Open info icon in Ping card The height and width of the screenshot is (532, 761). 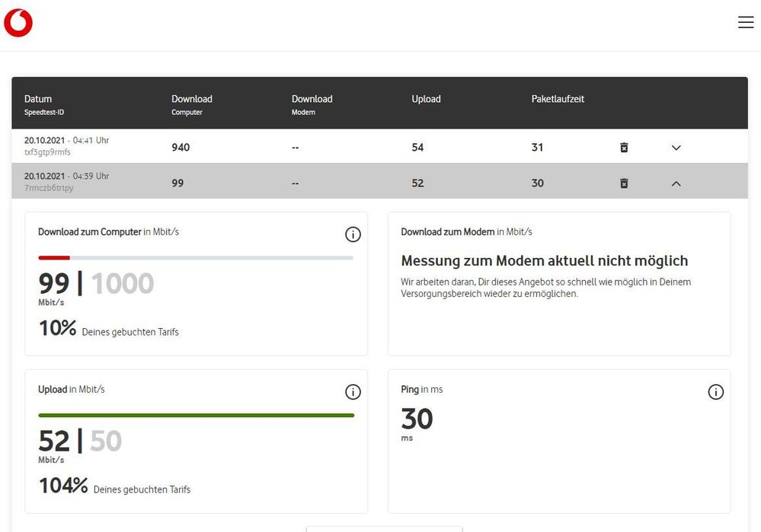pos(715,392)
